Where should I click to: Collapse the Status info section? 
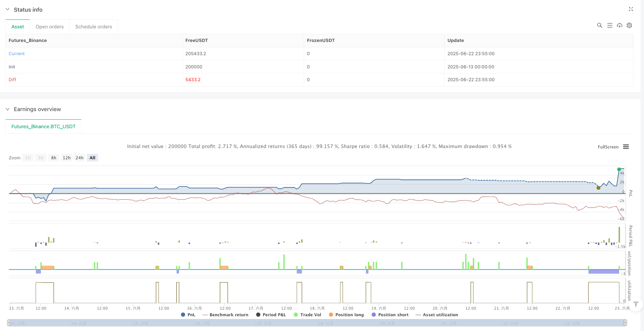tap(7, 9)
